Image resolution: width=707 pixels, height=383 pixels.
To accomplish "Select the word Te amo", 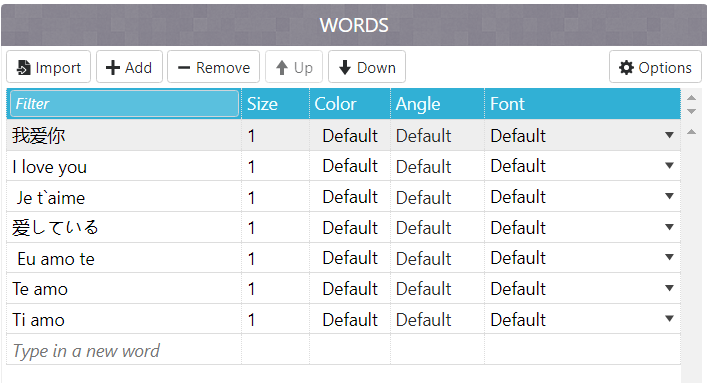I will point(40,289).
